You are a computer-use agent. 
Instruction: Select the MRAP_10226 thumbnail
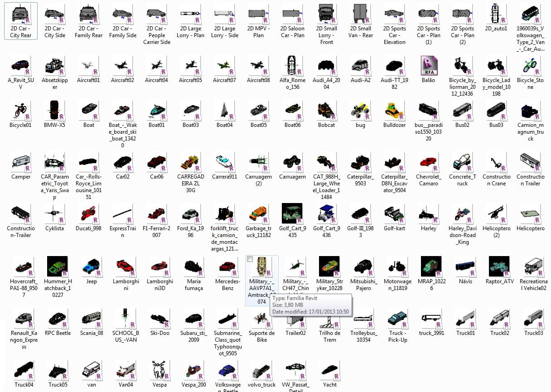click(x=431, y=266)
